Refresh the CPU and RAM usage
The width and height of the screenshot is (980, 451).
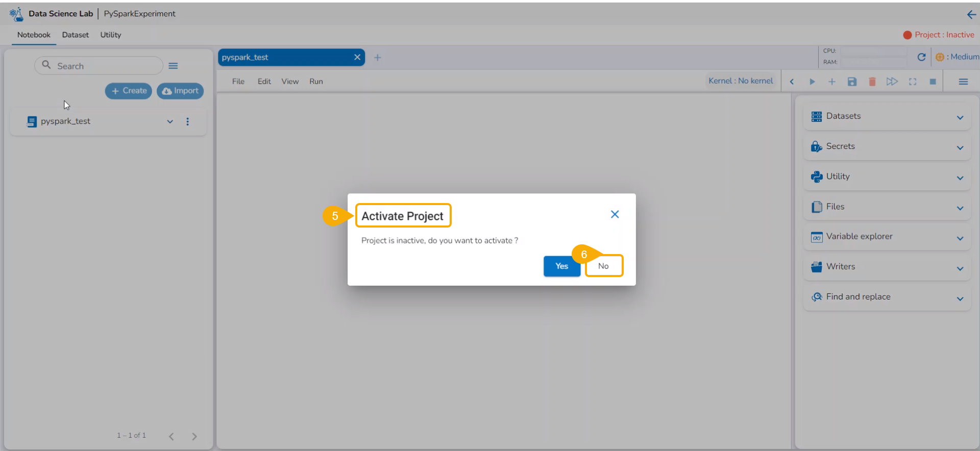[x=921, y=57]
